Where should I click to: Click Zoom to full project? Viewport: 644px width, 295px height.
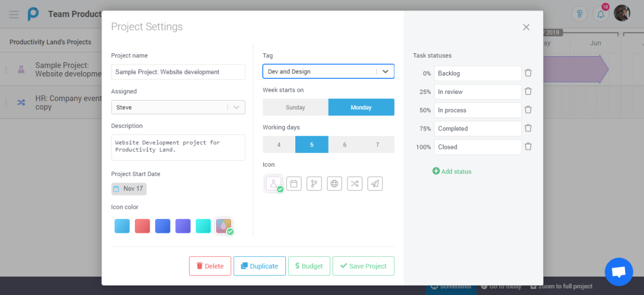(561, 286)
